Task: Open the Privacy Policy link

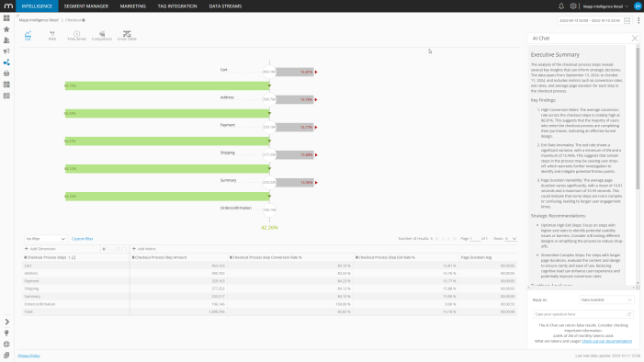Action: tap(28, 356)
